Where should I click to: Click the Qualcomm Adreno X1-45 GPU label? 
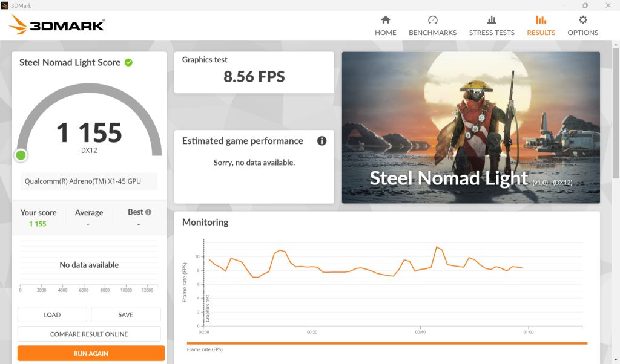(82, 181)
